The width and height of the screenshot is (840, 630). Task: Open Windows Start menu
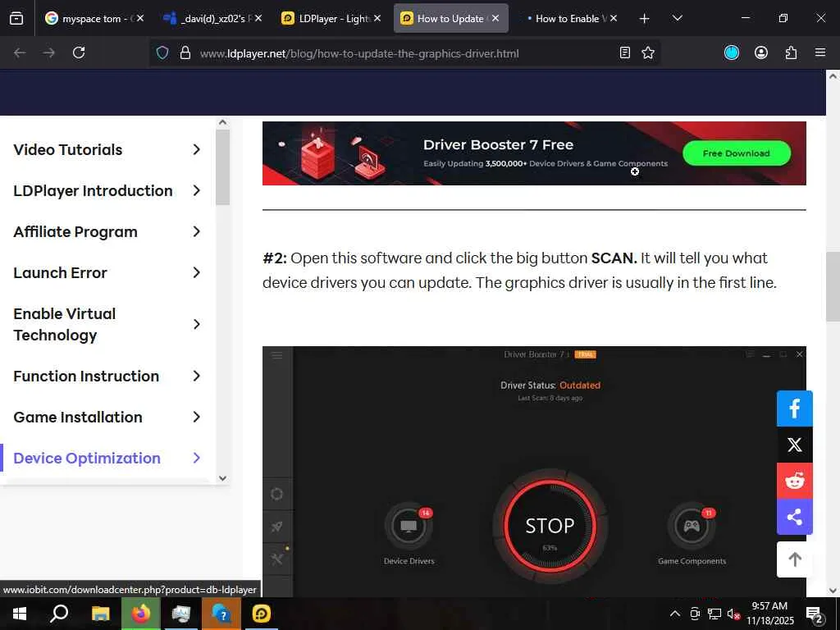20,614
